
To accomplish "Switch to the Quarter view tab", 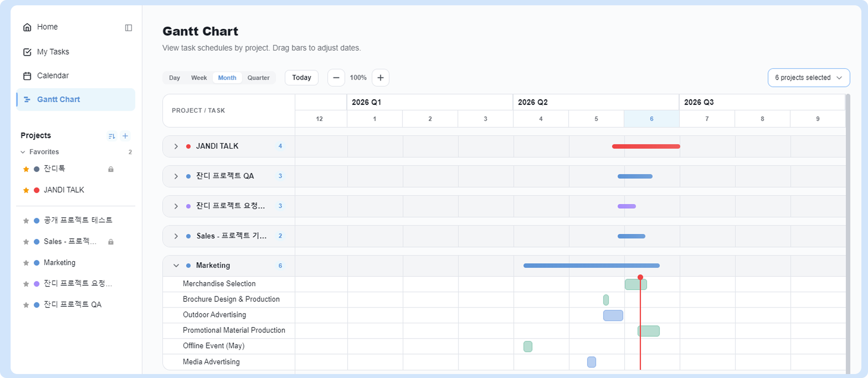I will pos(258,78).
